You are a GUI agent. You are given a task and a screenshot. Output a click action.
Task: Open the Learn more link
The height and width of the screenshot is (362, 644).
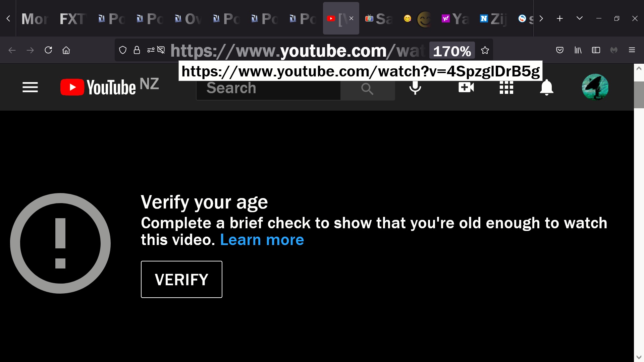pos(262,240)
